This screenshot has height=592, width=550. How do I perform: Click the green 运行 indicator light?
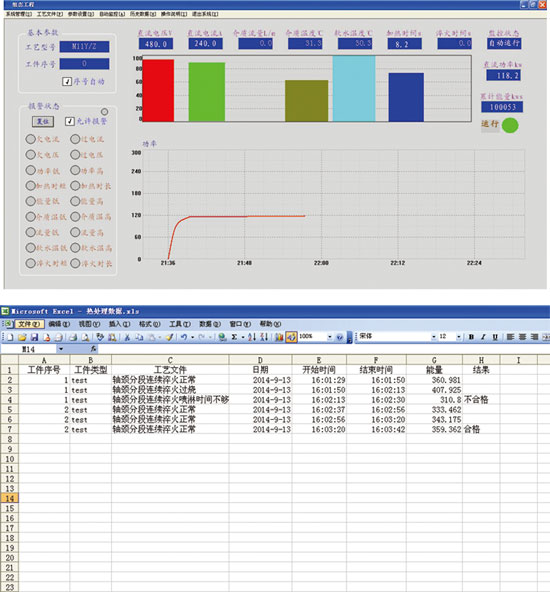click(x=510, y=125)
